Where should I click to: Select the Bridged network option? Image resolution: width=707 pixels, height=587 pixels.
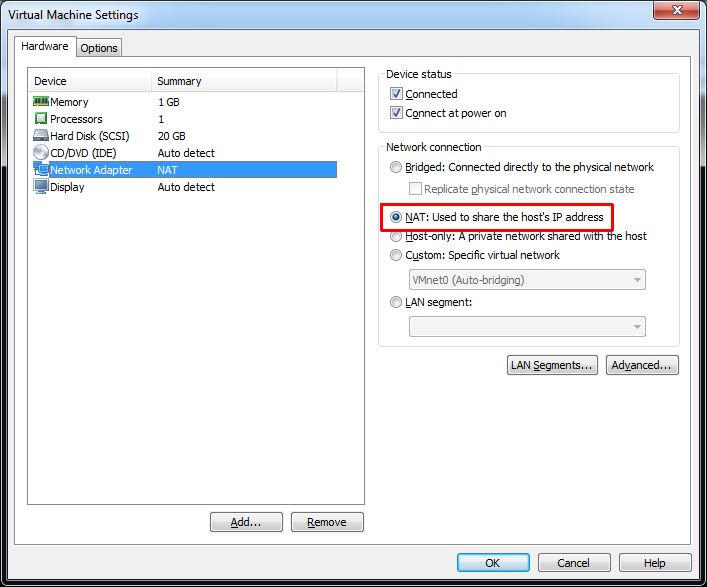click(395, 167)
